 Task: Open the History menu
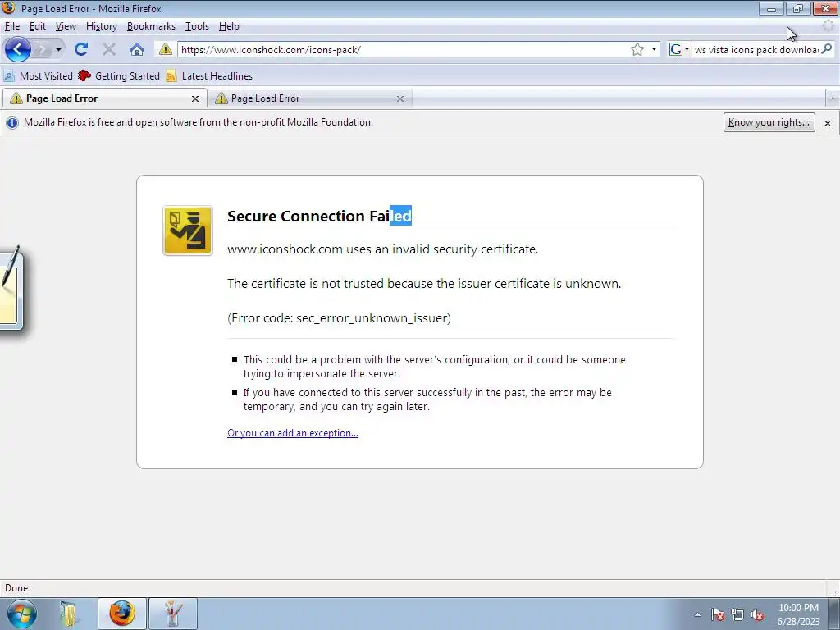point(101,26)
